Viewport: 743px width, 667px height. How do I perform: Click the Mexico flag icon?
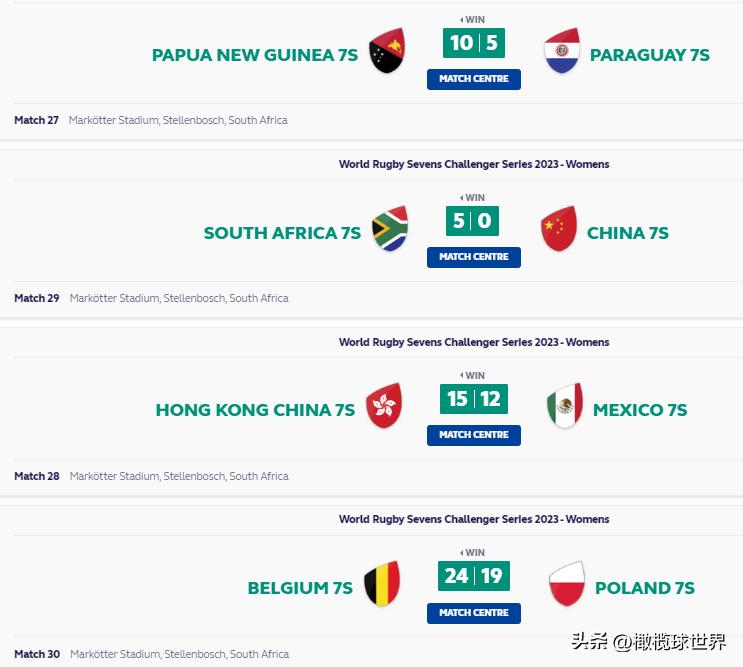click(564, 407)
